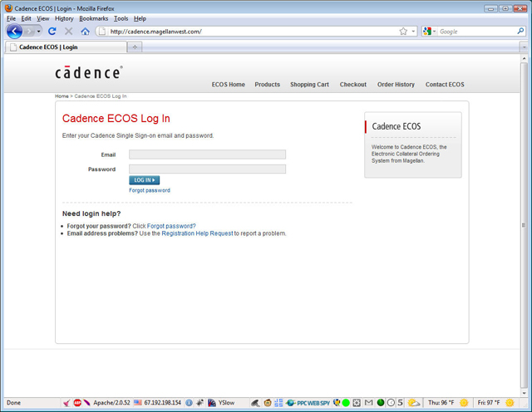Open YSlow speedometer icon
Screen dimensions: 532x412
(x=212, y=403)
